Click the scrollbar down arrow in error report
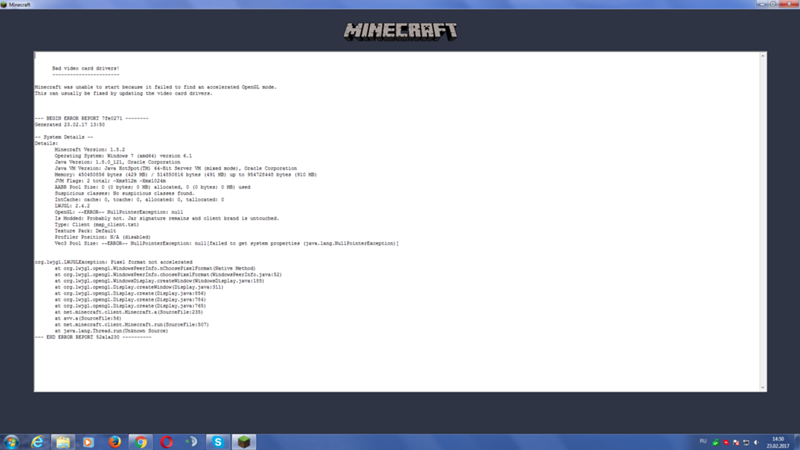 coord(763,388)
